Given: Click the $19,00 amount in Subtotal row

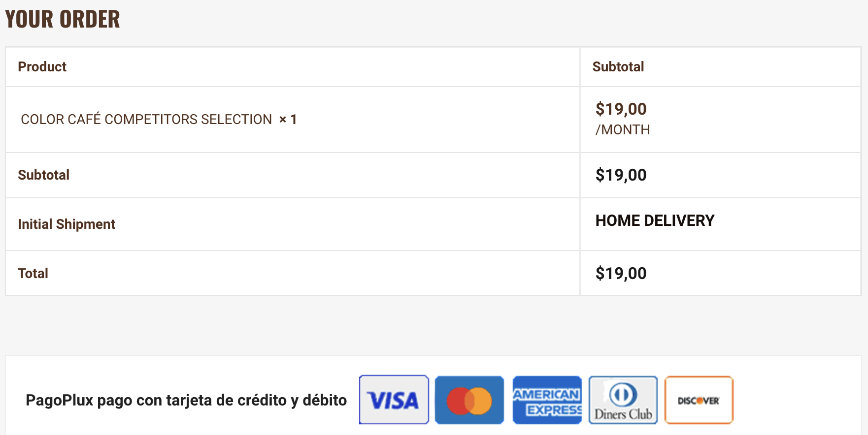Looking at the screenshot, I should click(621, 175).
